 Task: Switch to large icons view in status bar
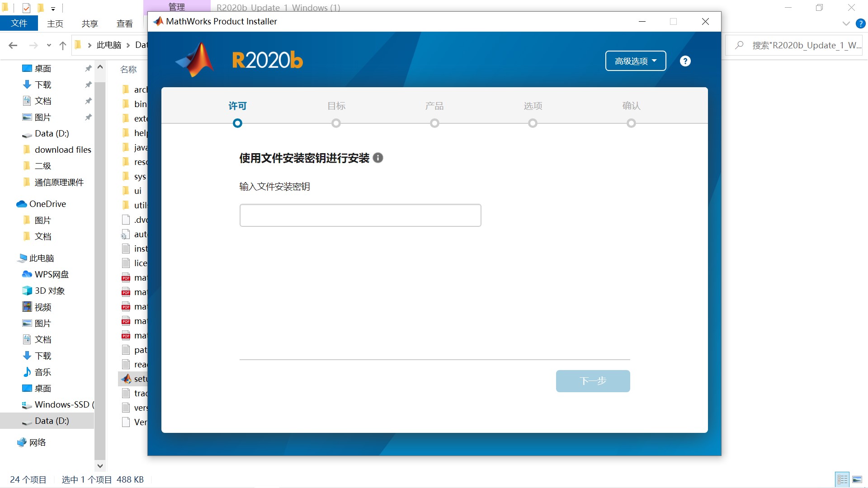click(x=857, y=479)
